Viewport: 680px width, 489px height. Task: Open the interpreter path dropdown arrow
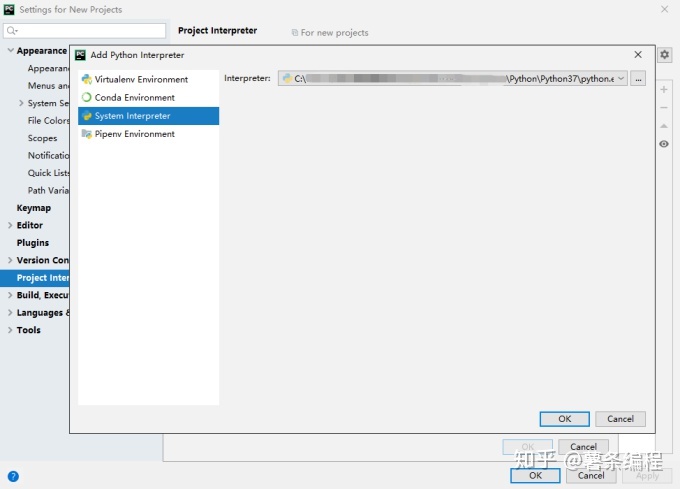(621, 78)
